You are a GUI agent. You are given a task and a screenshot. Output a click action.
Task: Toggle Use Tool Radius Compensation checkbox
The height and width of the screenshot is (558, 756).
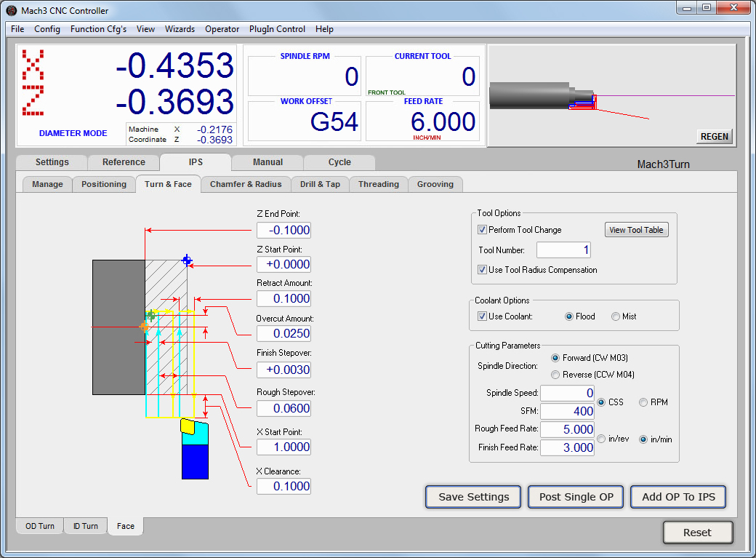click(x=482, y=270)
